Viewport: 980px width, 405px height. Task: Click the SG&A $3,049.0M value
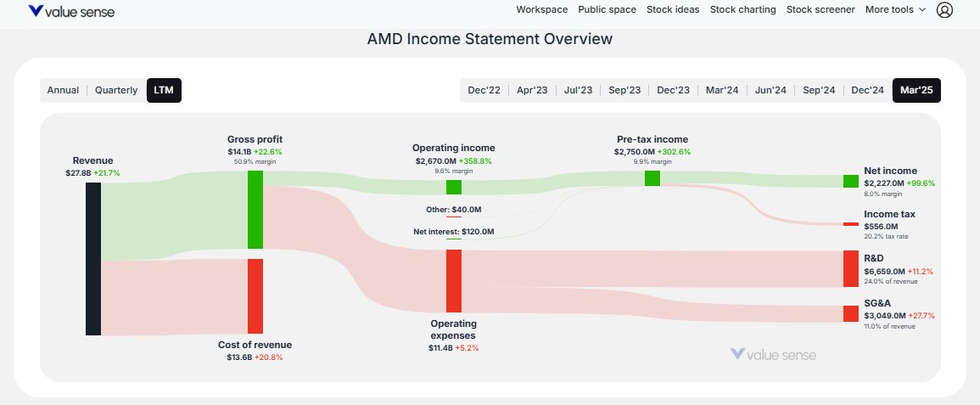pyautogui.click(x=884, y=316)
